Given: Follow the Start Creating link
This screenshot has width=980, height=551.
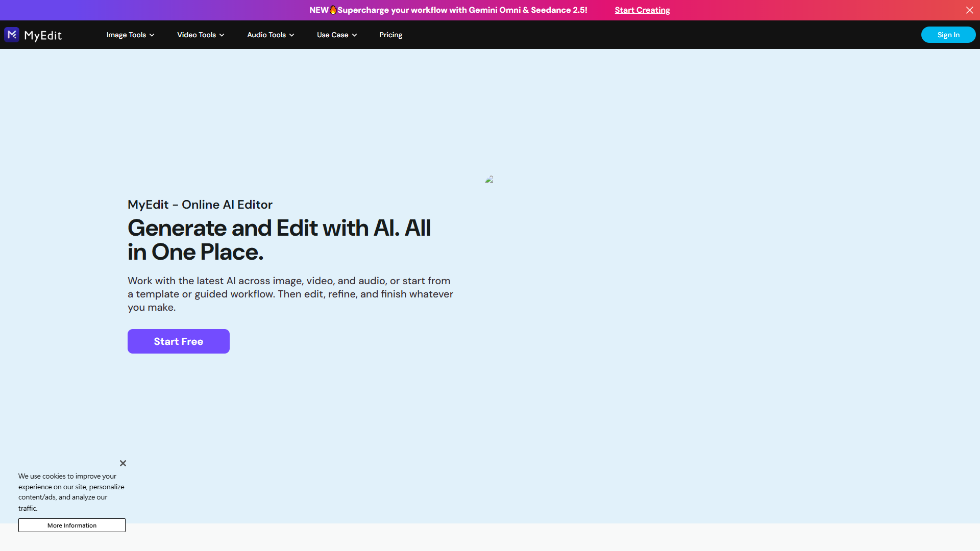Looking at the screenshot, I should click(642, 10).
